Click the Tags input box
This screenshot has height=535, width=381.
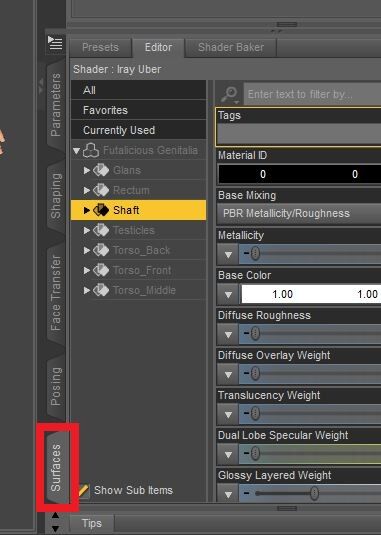click(299, 134)
